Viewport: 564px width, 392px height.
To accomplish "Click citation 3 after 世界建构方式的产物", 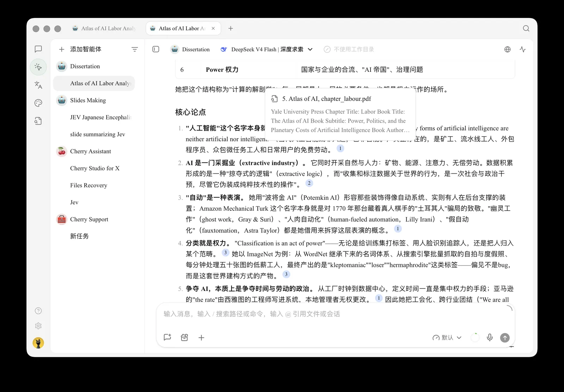I will pyautogui.click(x=286, y=274).
